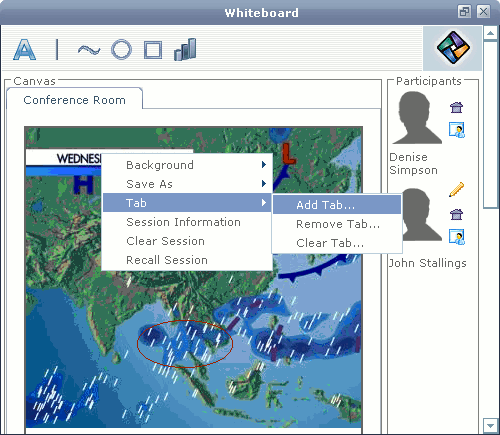Choose Recall Session from context menu
This screenshot has width=500, height=435.
(x=187, y=260)
